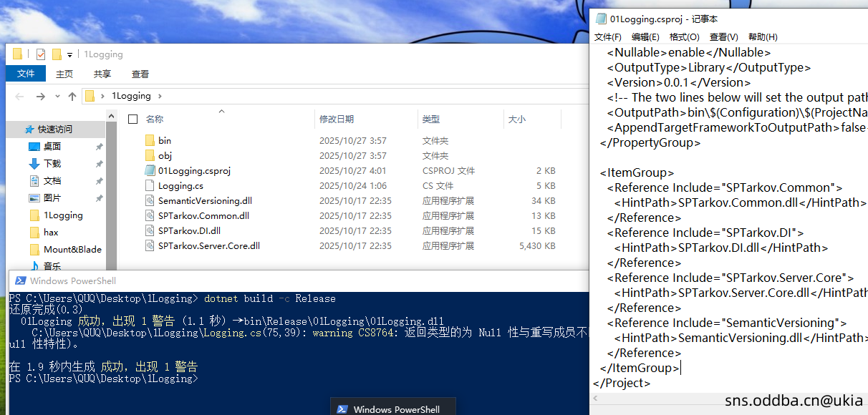Click the Downloads (下载) item in sidebar
The width and height of the screenshot is (868, 415).
pos(52,164)
